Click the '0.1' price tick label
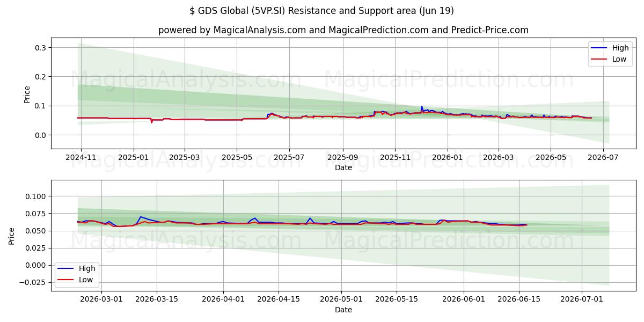The height and width of the screenshot is (322, 644). [x=40, y=106]
